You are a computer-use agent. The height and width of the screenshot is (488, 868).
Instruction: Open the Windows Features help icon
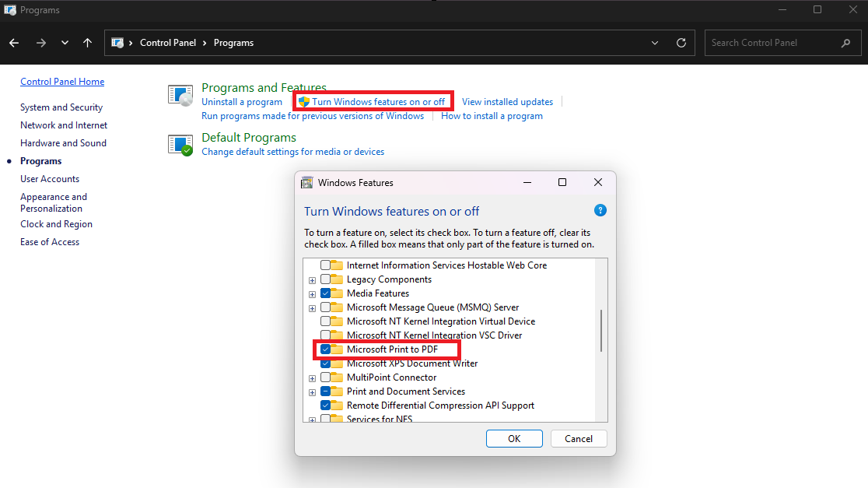pyautogui.click(x=600, y=210)
